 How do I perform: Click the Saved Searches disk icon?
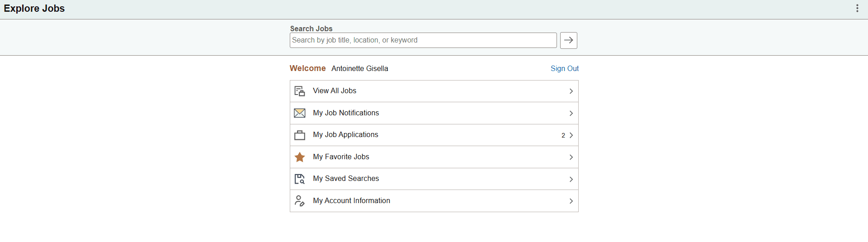coord(299,179)
